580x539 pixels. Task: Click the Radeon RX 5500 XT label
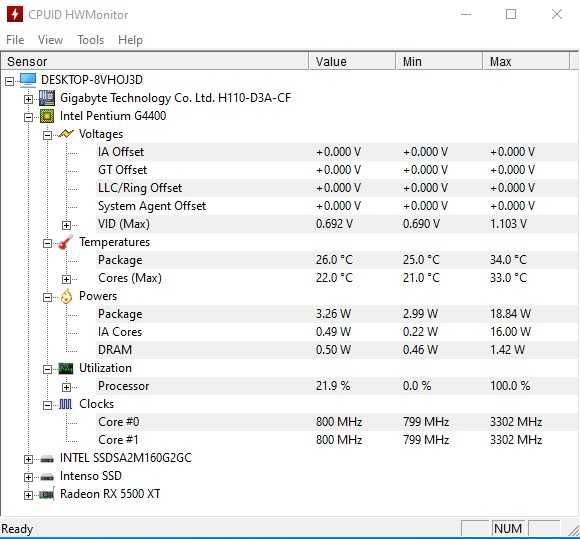(110, 494)
